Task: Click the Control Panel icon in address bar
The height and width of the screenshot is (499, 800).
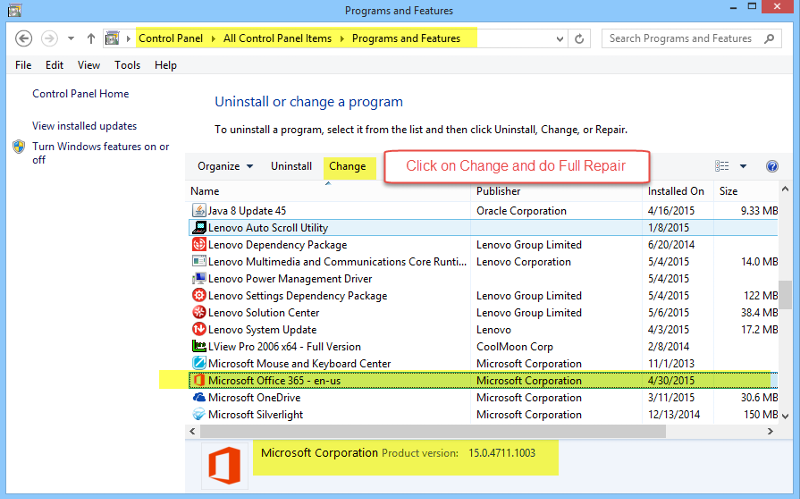Action: (112, 38)
